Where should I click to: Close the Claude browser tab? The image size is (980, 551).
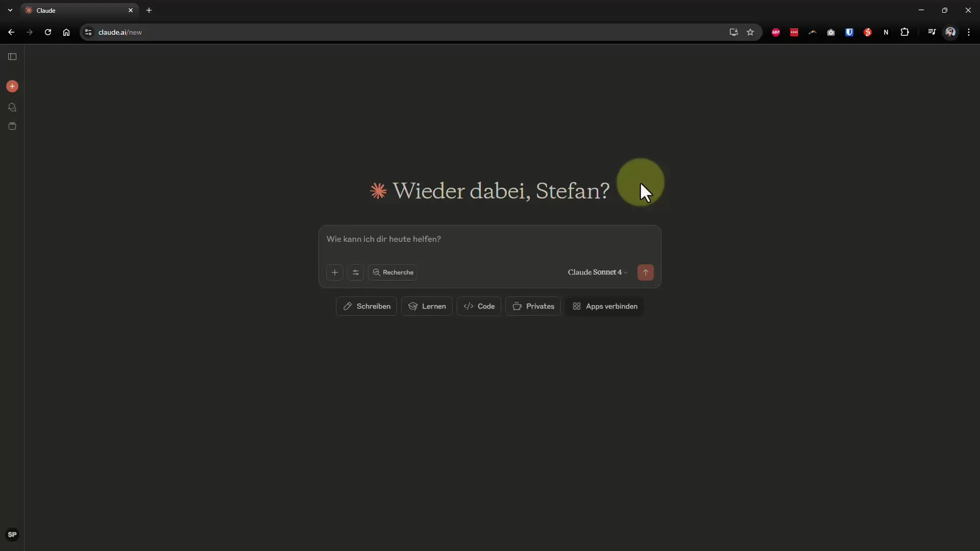131,10
